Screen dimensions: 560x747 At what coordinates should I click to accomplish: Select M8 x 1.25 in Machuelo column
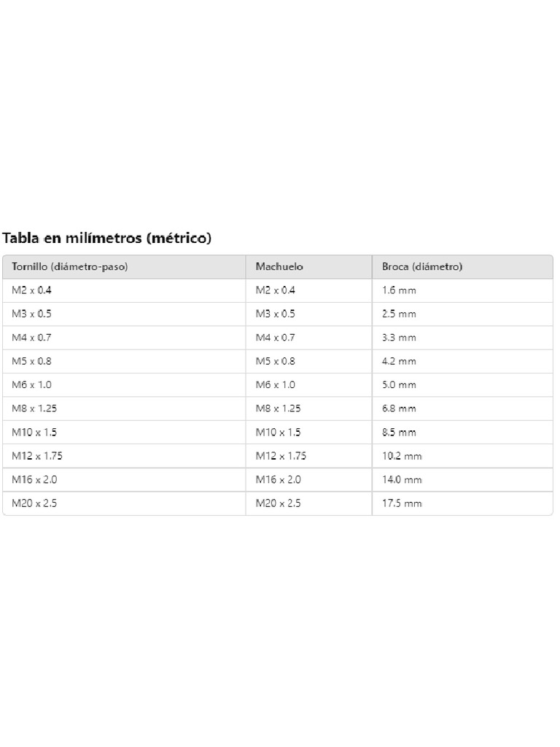click(x=278, y=409)
